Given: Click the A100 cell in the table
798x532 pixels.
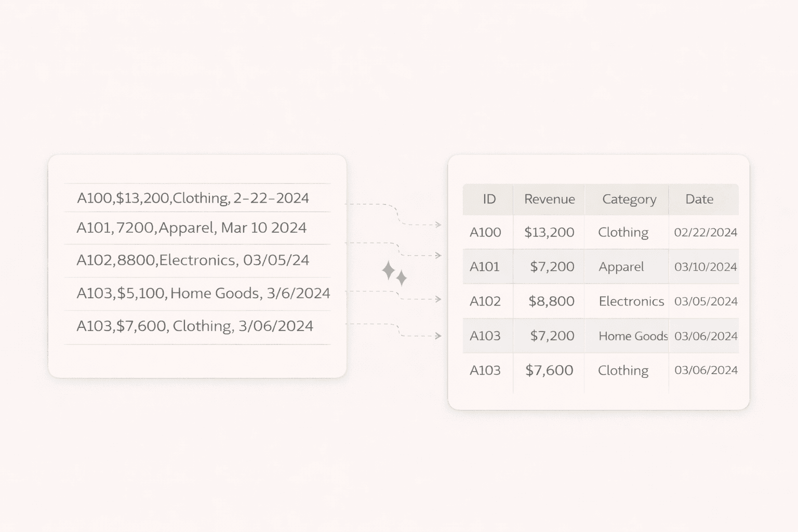Looking at the screenshot, I should pos(485,232).
